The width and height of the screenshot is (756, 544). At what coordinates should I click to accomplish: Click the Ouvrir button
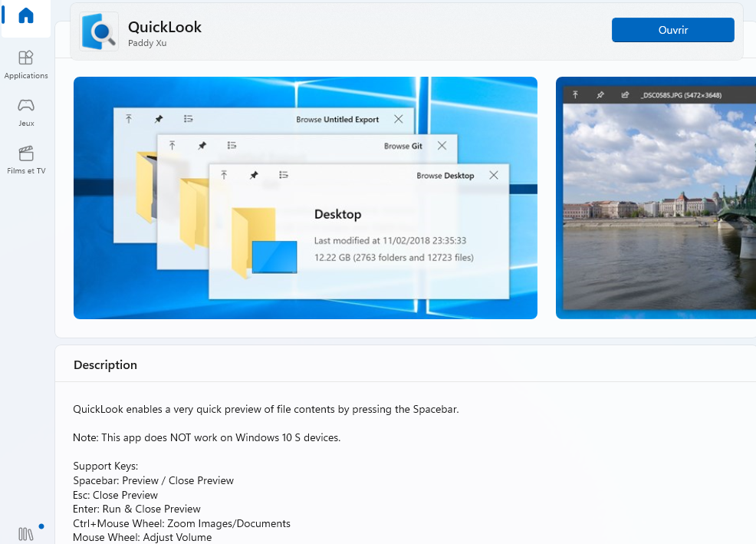672,30
